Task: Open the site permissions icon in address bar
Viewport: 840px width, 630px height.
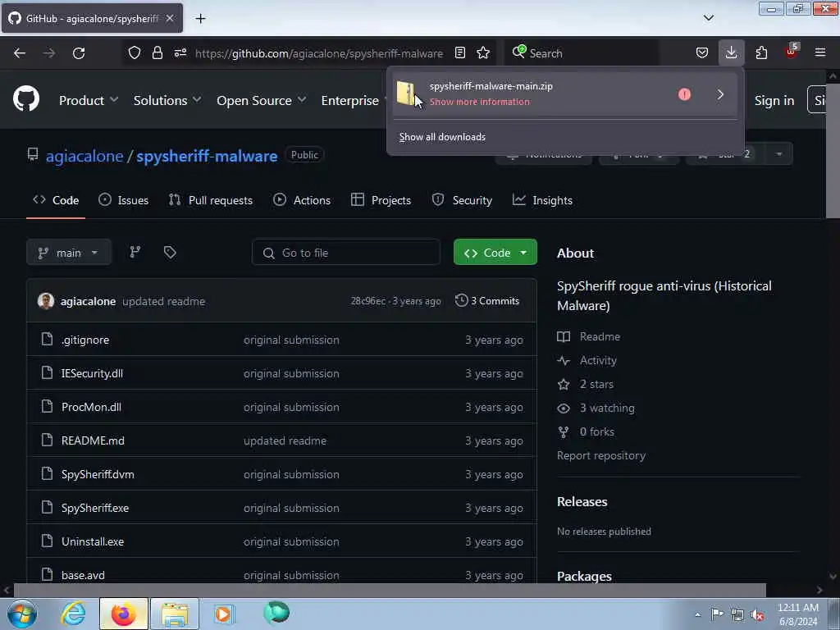Action: coord(180,52)
